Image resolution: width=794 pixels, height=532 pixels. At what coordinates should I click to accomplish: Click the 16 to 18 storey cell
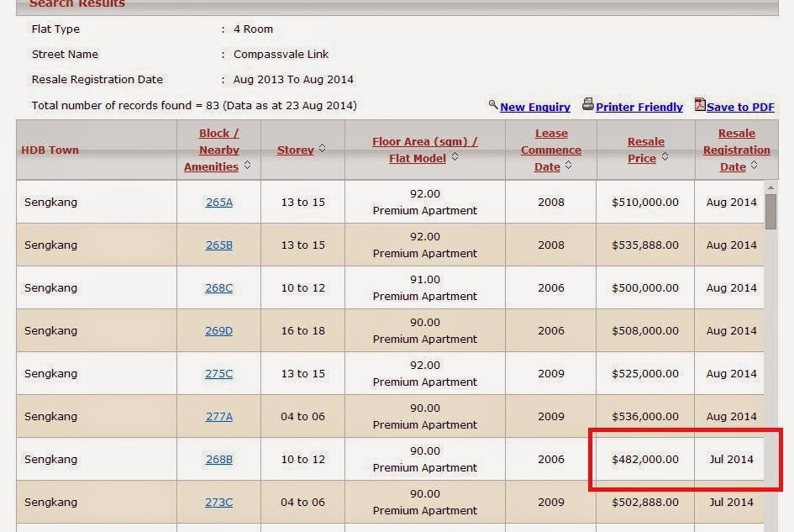(x=302, y=331)
